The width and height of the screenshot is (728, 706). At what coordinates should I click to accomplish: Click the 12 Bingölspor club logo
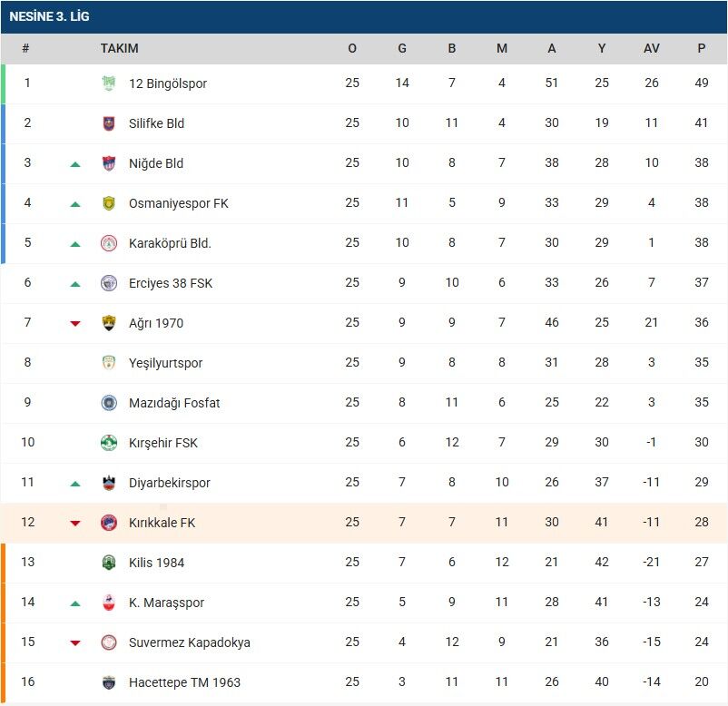coord(109,83)
